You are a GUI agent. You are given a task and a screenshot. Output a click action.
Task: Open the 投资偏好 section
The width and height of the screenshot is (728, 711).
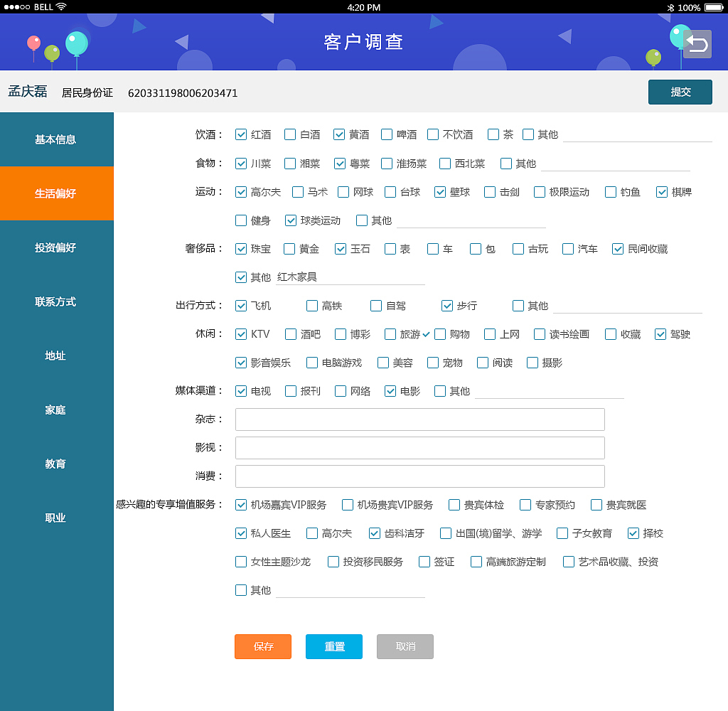pyautogui.click(x=55, y=247)
